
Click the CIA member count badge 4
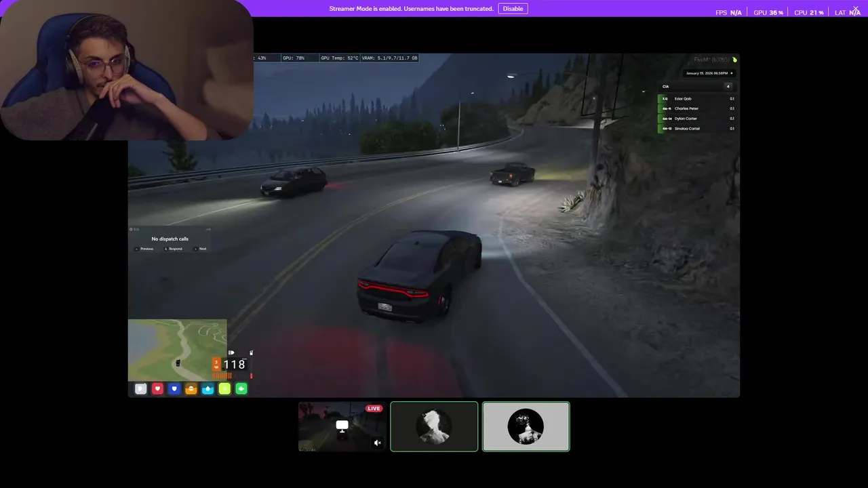pyautogui.click(x=728, y=87)
